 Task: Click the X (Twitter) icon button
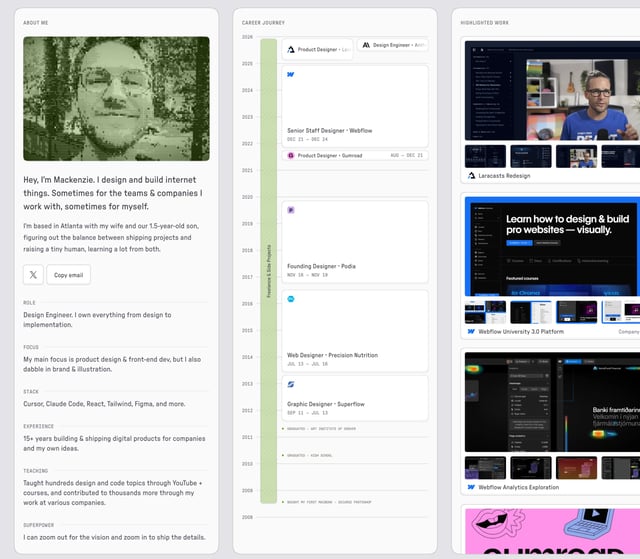click(x=33, y=274)
